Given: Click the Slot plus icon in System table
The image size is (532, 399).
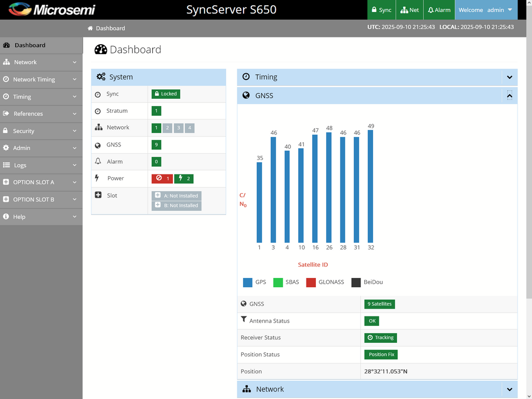Looking at the screenshot, I should click(x=98, y=195).
